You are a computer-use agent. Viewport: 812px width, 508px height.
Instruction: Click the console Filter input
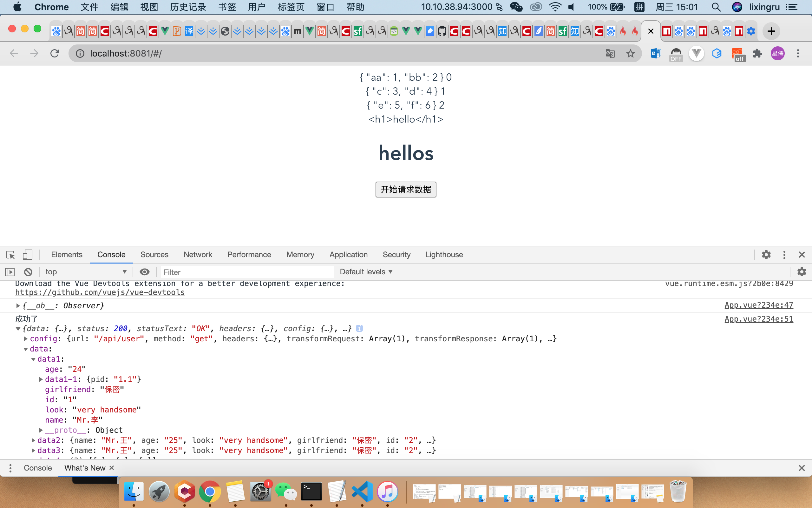pos(247,272)
